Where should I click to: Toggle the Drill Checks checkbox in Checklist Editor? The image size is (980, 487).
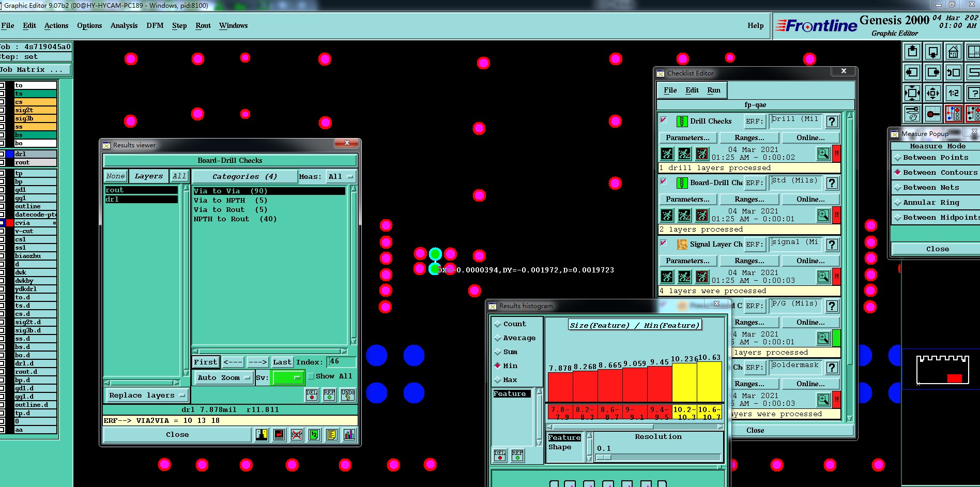664,120
